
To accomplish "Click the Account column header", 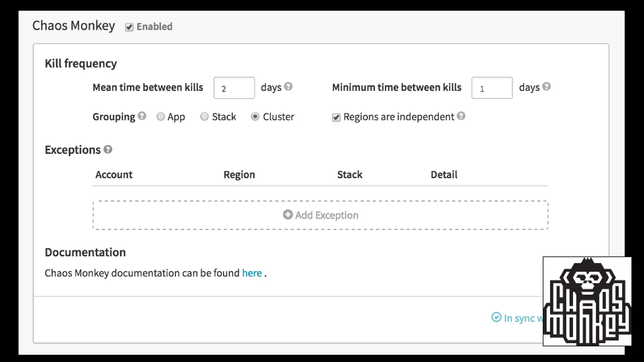I will pyautogui.click(x=114, y=174).
